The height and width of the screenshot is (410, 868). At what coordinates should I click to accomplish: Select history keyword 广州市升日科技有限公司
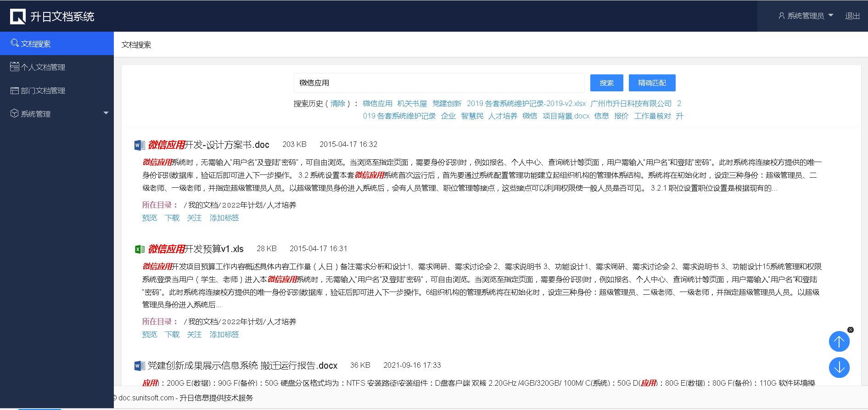[631, 104]
